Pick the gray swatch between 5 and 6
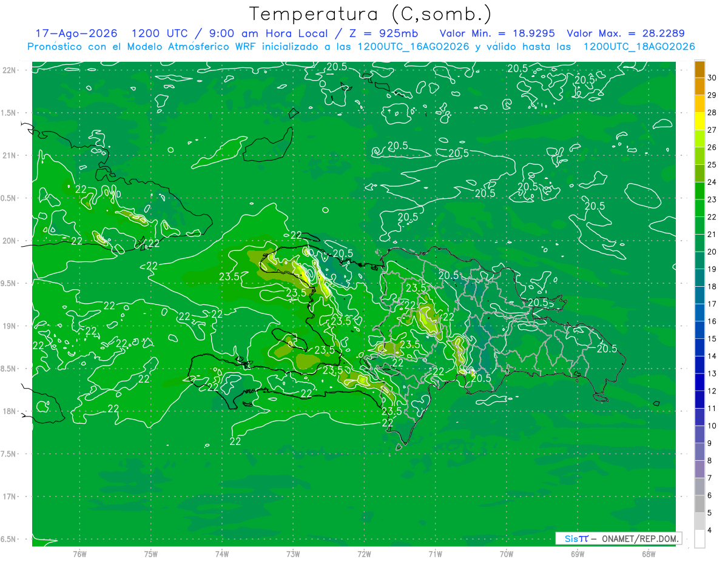Image resolution: width=728 pixels, height=562 pixels. pyautogui.click(x=699, y=504)
